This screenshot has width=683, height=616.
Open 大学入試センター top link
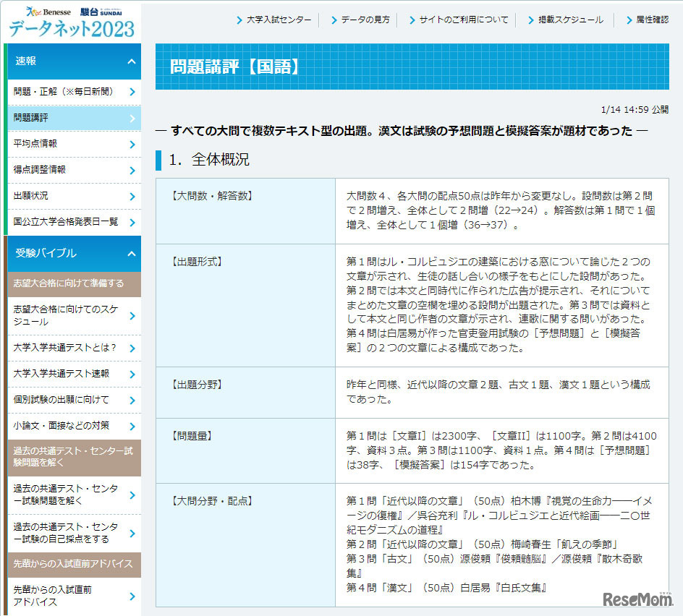click(x=279, y=20)
